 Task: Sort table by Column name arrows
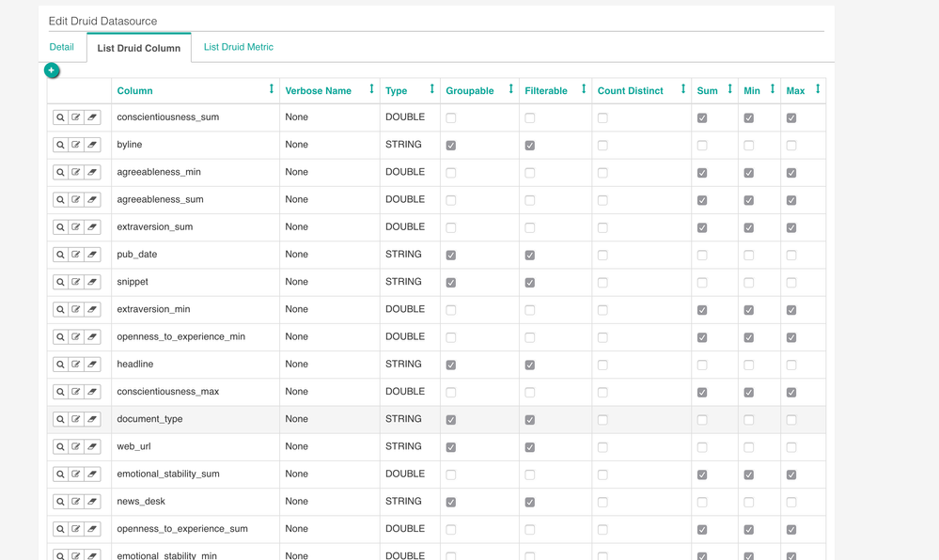tap(272, 89)
